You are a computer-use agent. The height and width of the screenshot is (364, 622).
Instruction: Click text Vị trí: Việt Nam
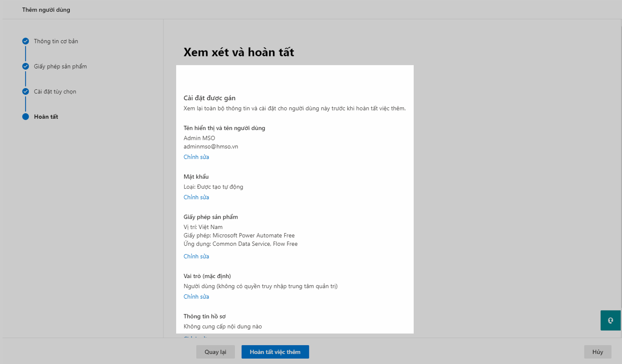203,227
